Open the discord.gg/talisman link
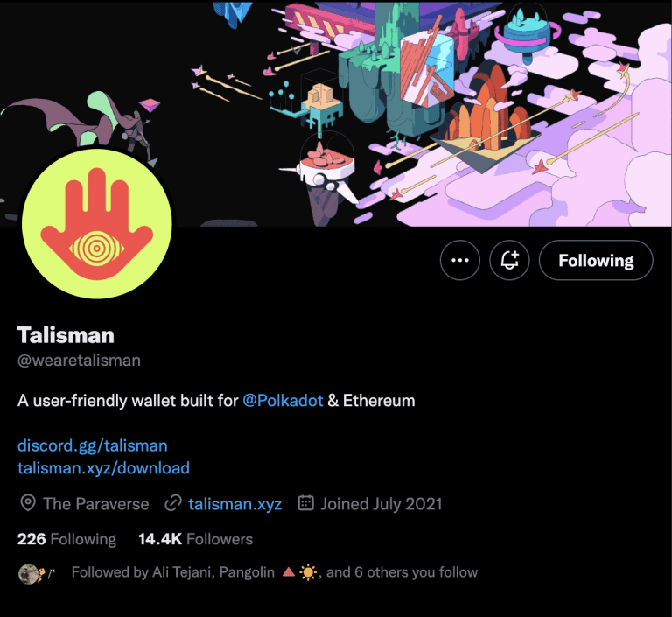The image size is (672, 617). (x=93, y=446)
